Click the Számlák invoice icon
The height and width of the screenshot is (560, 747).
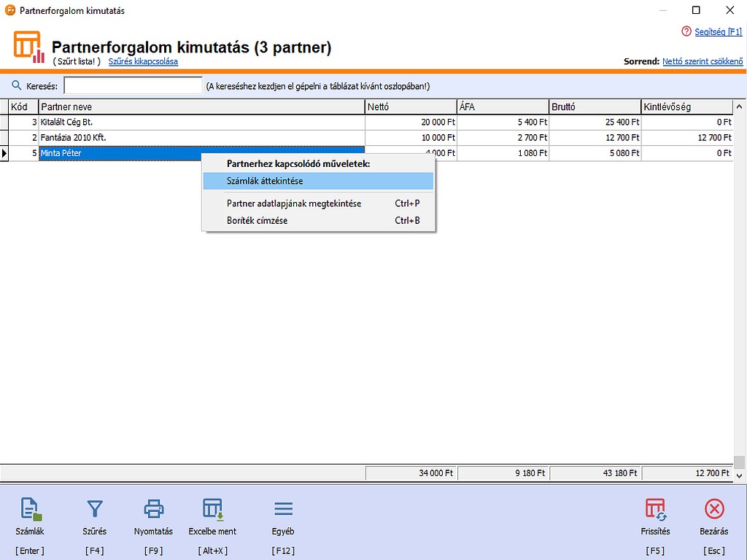(30, 509)
